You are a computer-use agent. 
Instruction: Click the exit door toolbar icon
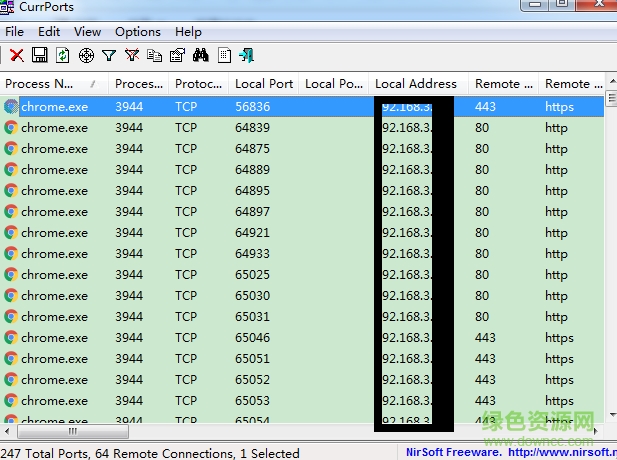click(246, 55)
